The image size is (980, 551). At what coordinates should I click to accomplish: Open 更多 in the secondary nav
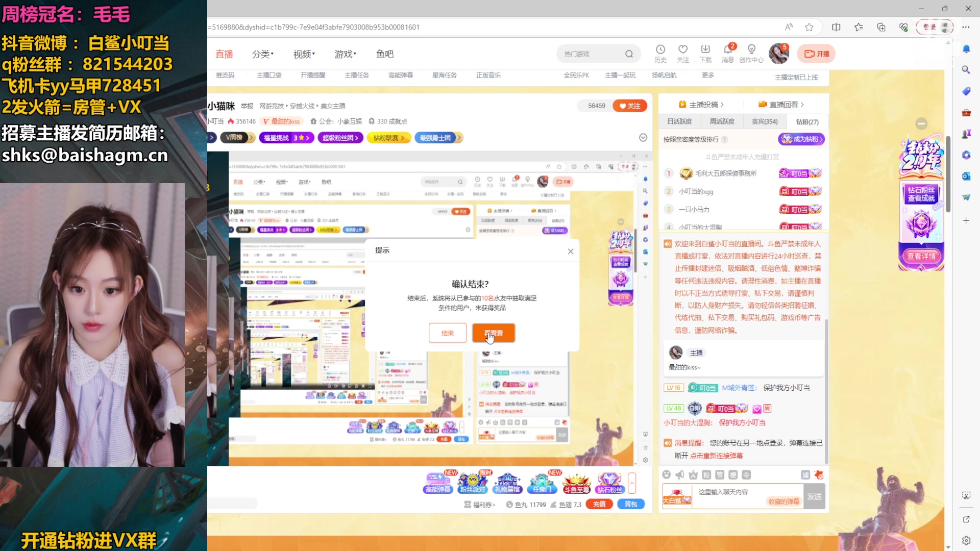pyautogui.click(x=708, y=76)
